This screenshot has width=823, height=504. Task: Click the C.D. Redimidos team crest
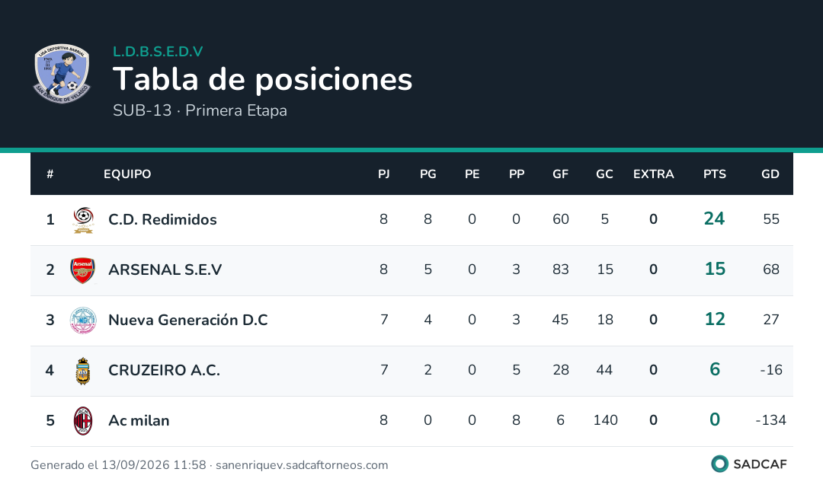pos(83,220)
